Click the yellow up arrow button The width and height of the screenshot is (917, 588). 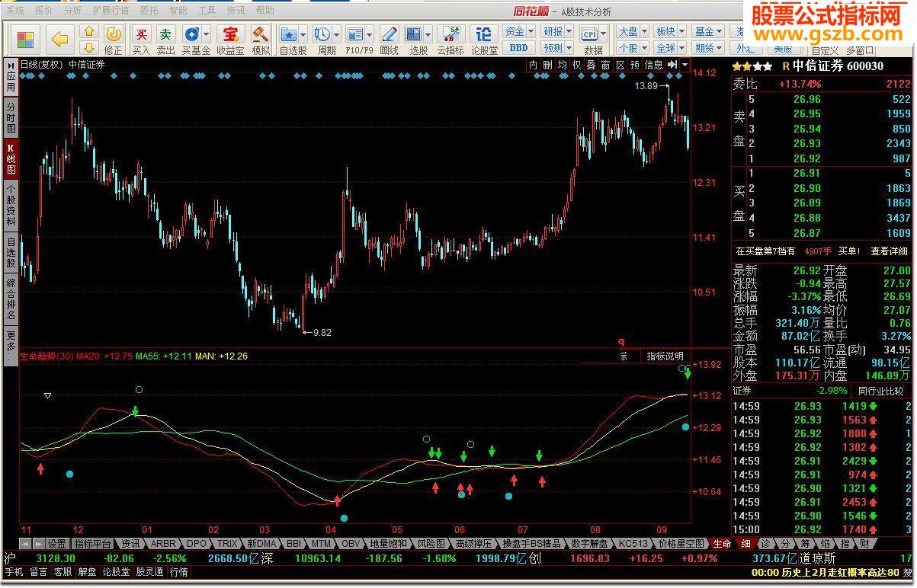click(89, 31)
